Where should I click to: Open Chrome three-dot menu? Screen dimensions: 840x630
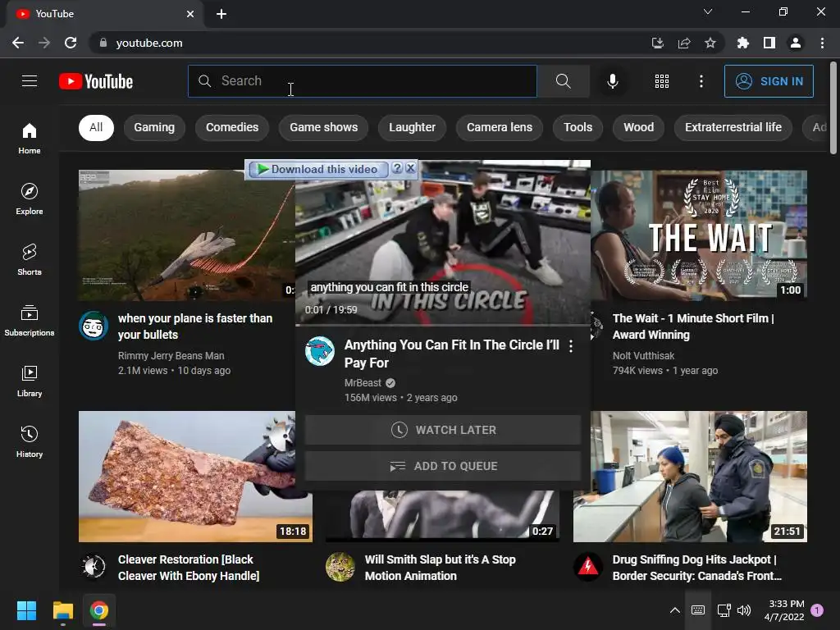[822, 43]
